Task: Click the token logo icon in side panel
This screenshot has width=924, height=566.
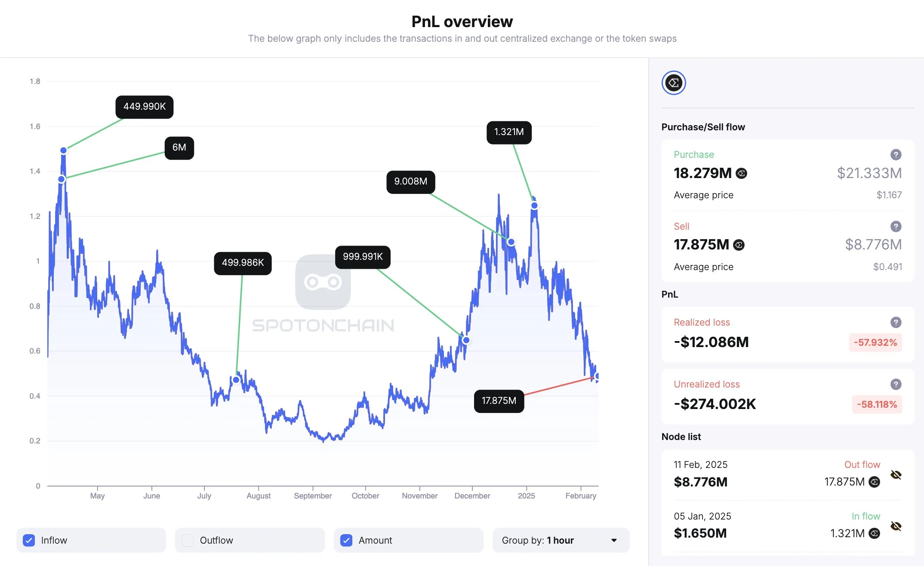Action: (x=673, y=83)
